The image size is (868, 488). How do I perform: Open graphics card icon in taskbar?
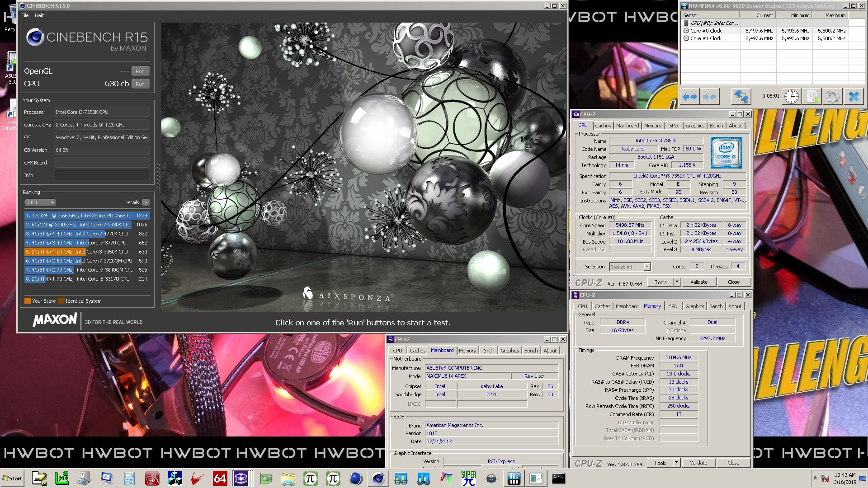click(x=265, y=479)
